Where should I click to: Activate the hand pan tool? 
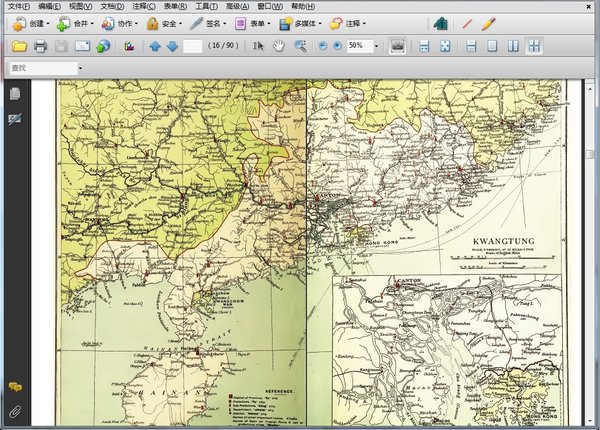[x=279, y=46]
